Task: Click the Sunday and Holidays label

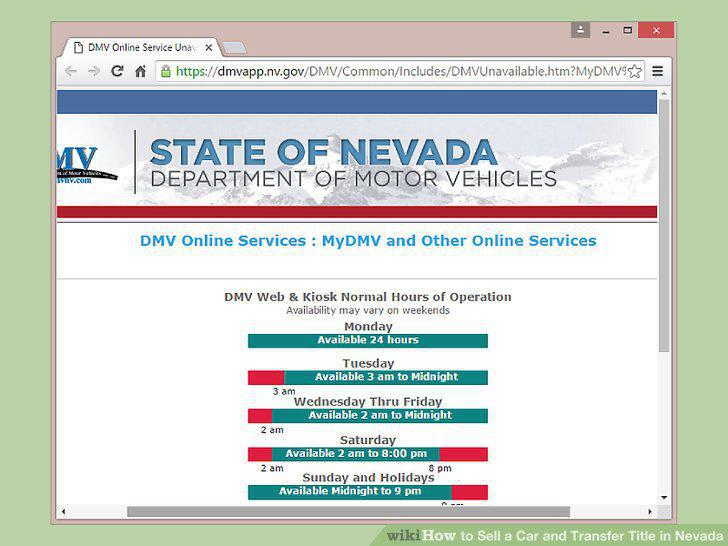Action: pos(368,478)
